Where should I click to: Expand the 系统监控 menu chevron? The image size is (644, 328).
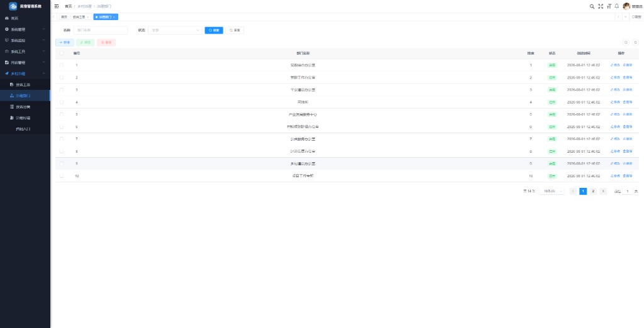point(43,40)
